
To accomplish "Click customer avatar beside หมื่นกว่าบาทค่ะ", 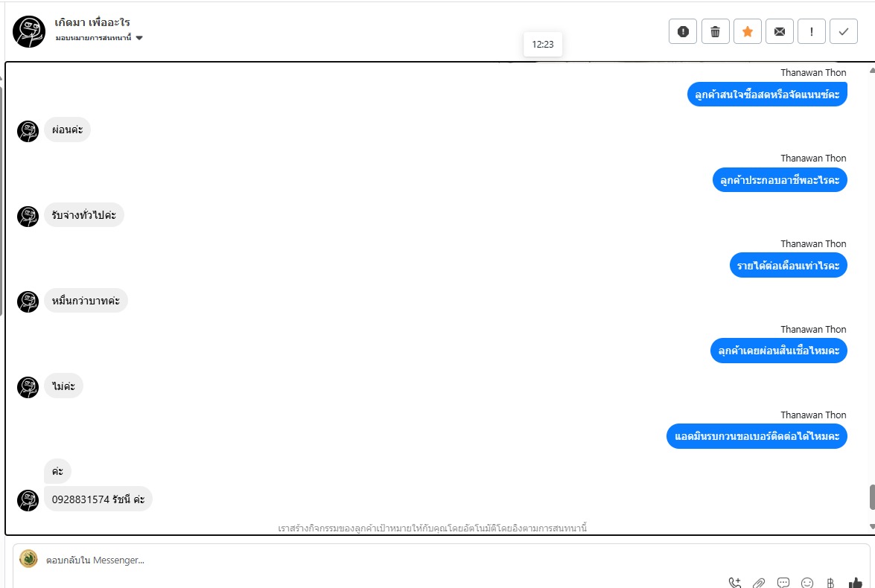I will coord(28,301).
